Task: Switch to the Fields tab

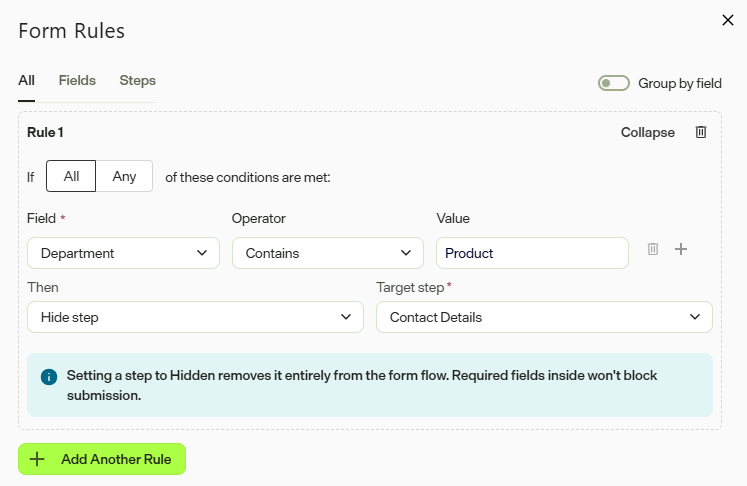Action: click(x=77, y=81)
